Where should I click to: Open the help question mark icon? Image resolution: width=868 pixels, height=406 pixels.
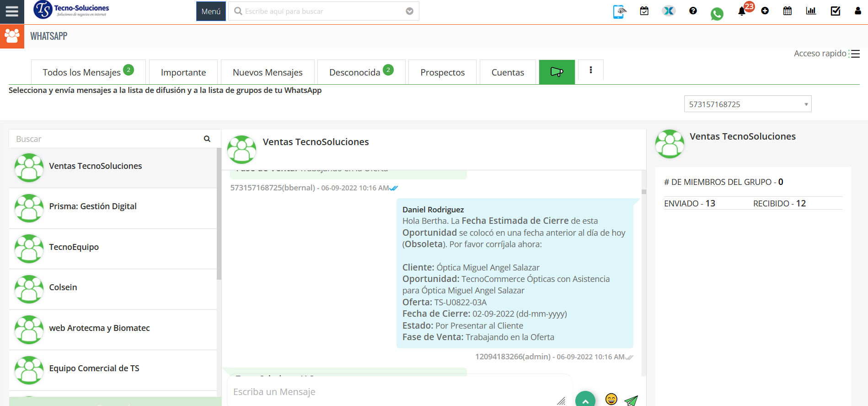693,11
